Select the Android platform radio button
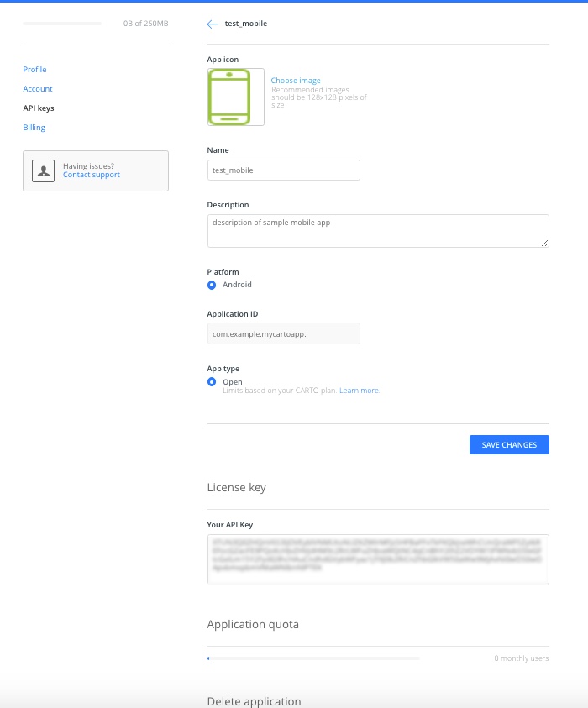The image size is (588, 708). 212,285
